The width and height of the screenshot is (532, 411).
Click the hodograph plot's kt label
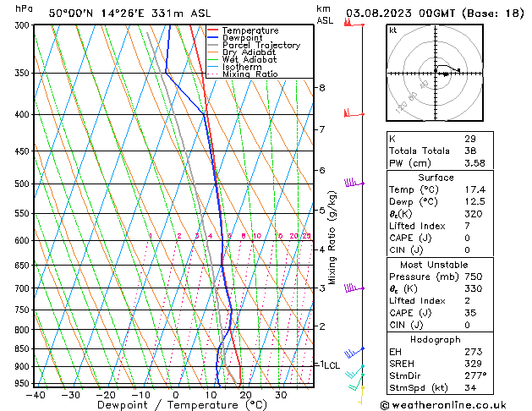click(393, 30)
